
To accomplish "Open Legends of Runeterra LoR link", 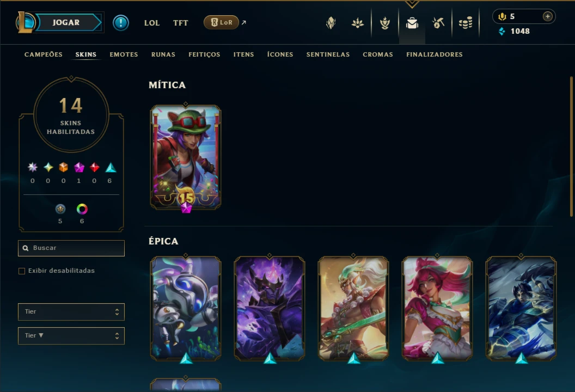I will [x=221, y=22].
